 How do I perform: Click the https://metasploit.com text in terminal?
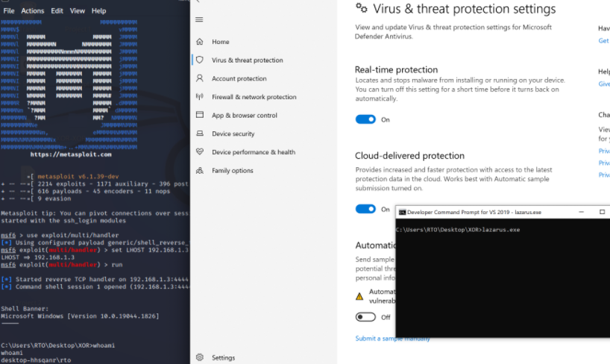[x=71, y=154]
